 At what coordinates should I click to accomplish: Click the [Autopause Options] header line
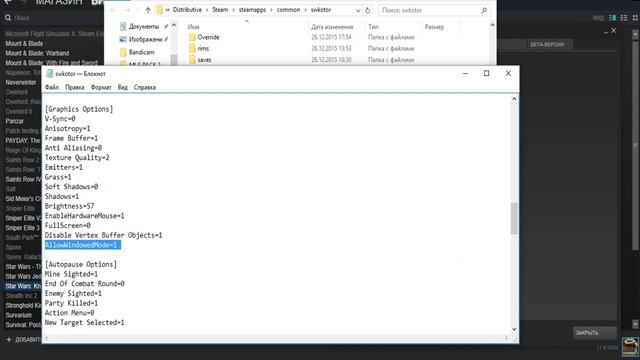click(81, 264)
